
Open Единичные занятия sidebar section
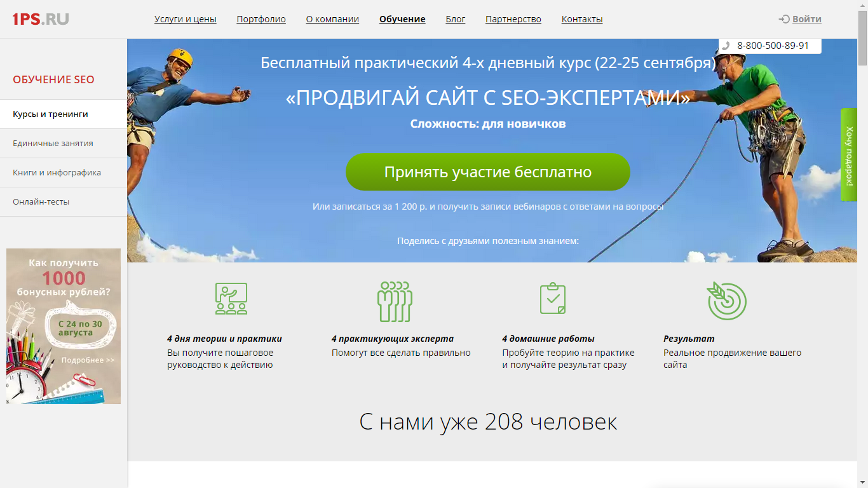(64, 144)
